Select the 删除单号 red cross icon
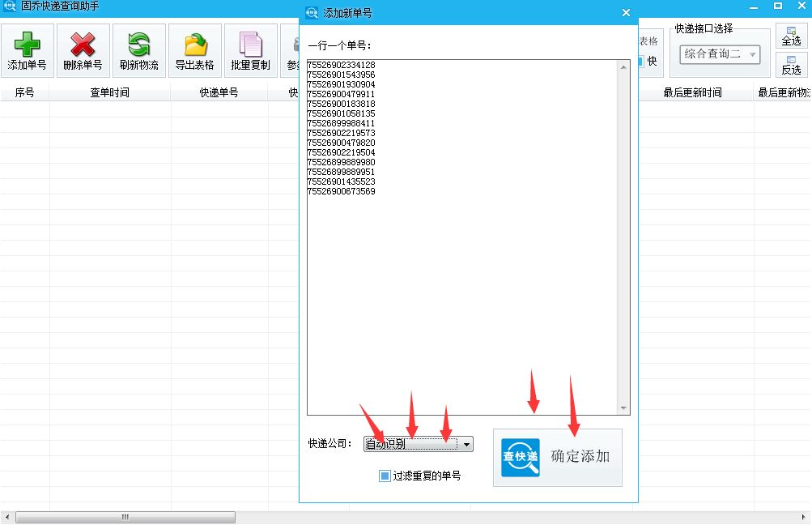Screen dimensions: 812x525 coord(83,45)
